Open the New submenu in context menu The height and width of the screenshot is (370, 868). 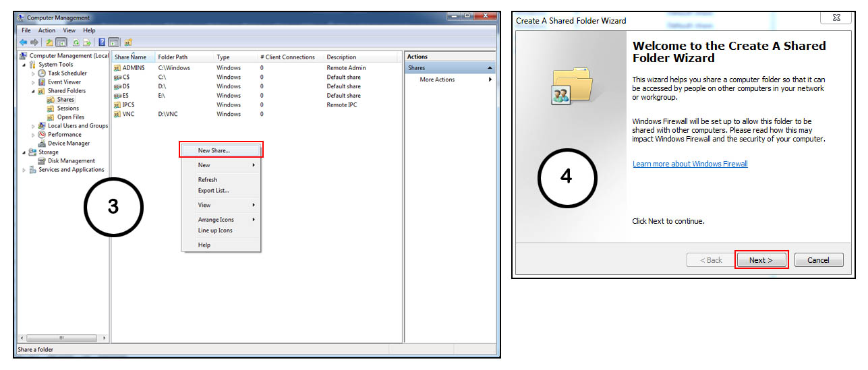[x=221, y=164]
